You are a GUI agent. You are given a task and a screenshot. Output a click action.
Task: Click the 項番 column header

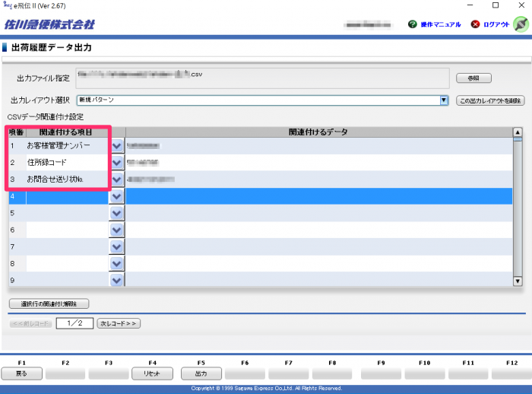(x=17, y=132)
